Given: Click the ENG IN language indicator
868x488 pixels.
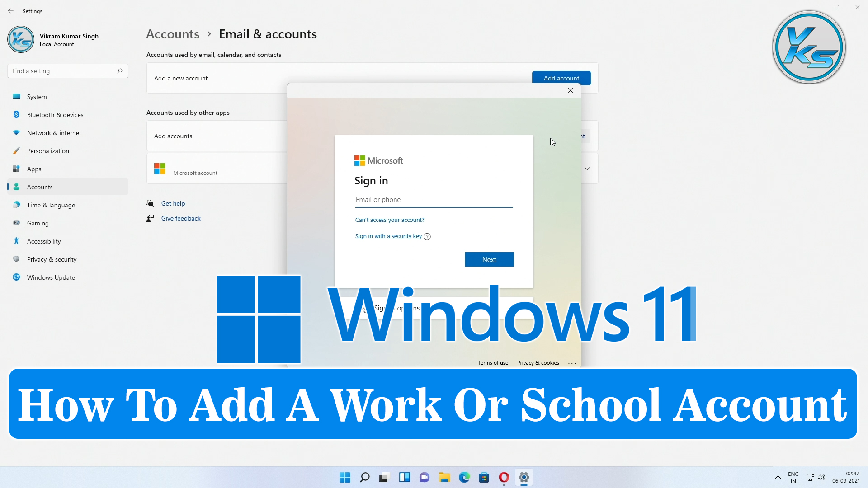Looking at the screenshot, I should click(793, 478).
